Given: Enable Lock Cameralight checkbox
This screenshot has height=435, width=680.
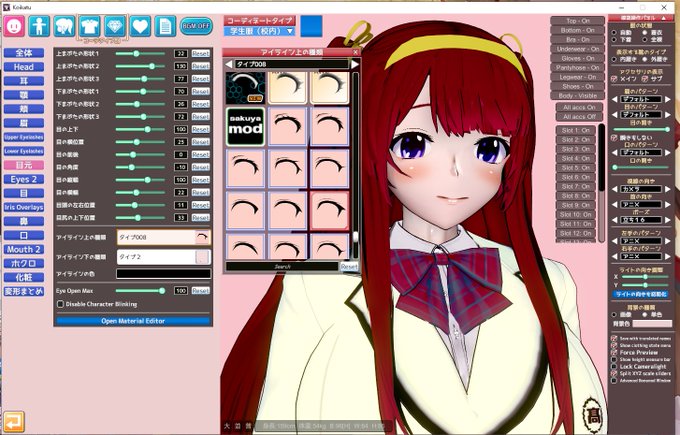Looking at the screenshot, I should point(614,366).
